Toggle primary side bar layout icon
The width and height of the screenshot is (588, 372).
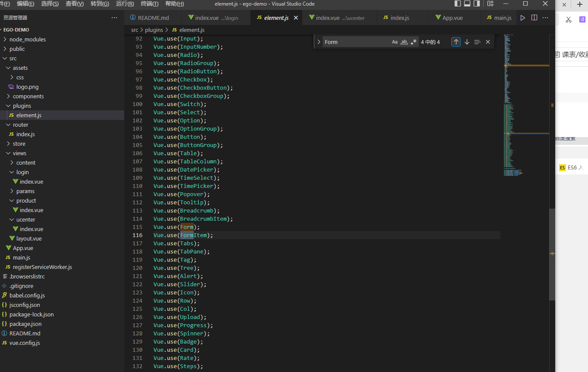pos(458,3)
